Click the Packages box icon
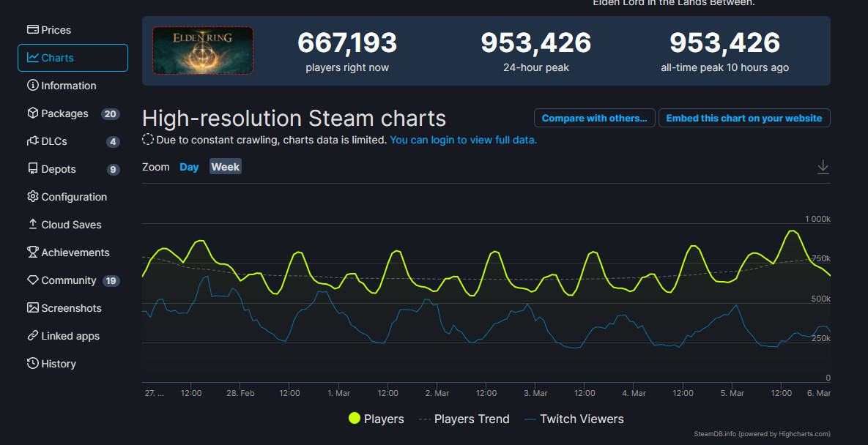 (33, 113)
